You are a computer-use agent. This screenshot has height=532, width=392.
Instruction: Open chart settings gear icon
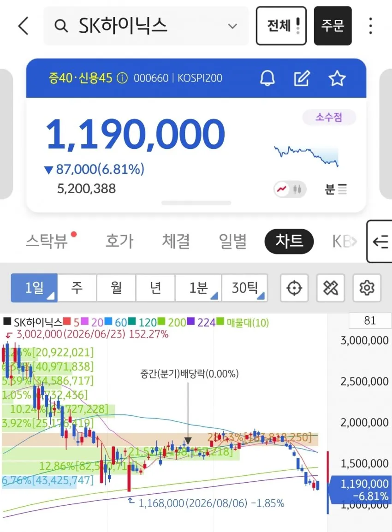pyautogui.click(x=367, y=288)
